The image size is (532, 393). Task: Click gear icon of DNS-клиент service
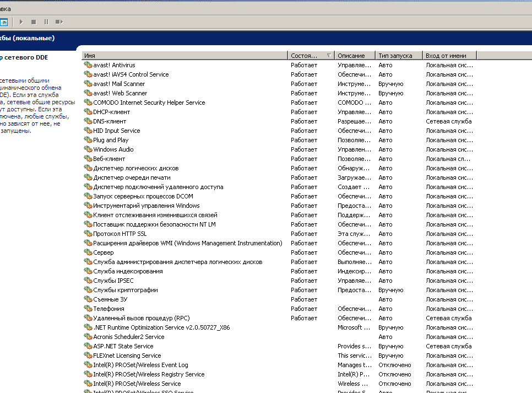point(88,121)
